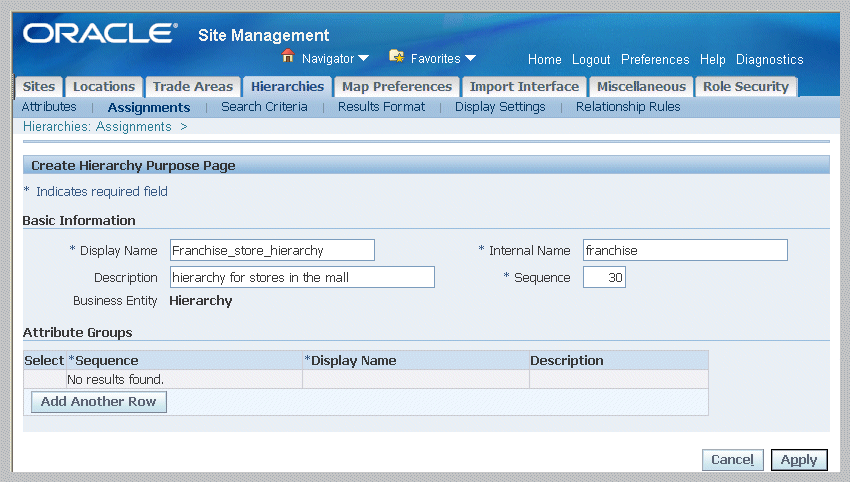This screenshot has height=482, width=850.
Task: Select the Assignments subtab
Action: 149,107
